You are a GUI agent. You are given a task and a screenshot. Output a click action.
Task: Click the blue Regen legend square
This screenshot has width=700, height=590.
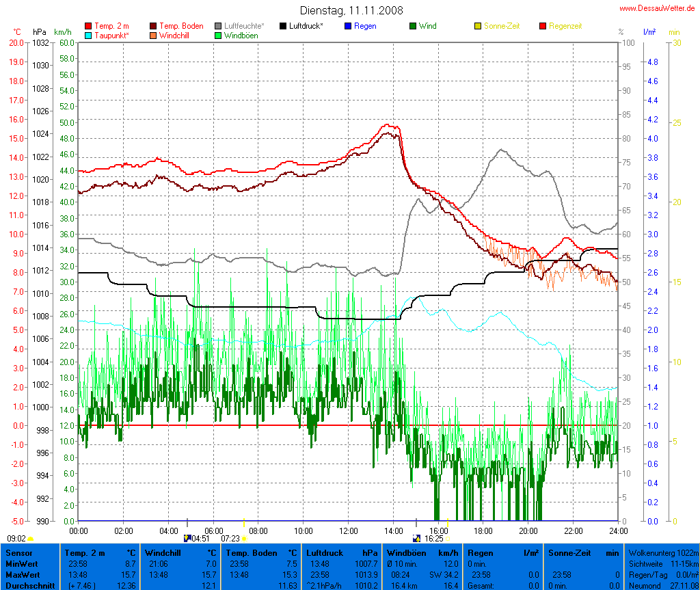(348, 26)
